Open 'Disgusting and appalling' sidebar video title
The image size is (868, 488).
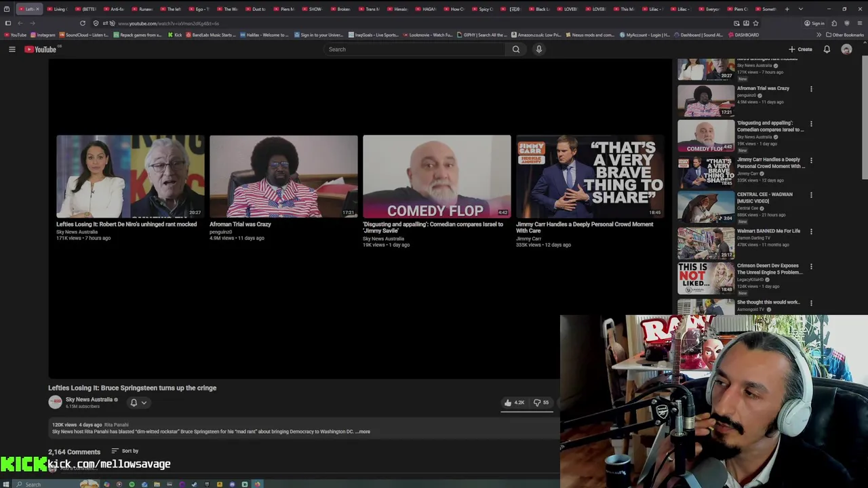[770, 127]
